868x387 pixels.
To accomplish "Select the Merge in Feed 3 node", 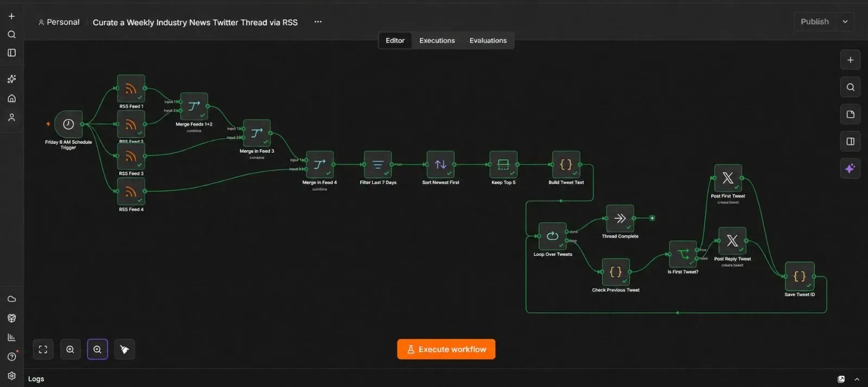I will [257, 133].
